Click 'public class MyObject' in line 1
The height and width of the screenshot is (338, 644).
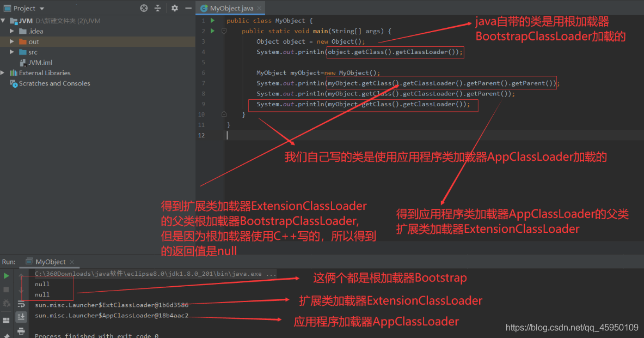pos(266,21)
